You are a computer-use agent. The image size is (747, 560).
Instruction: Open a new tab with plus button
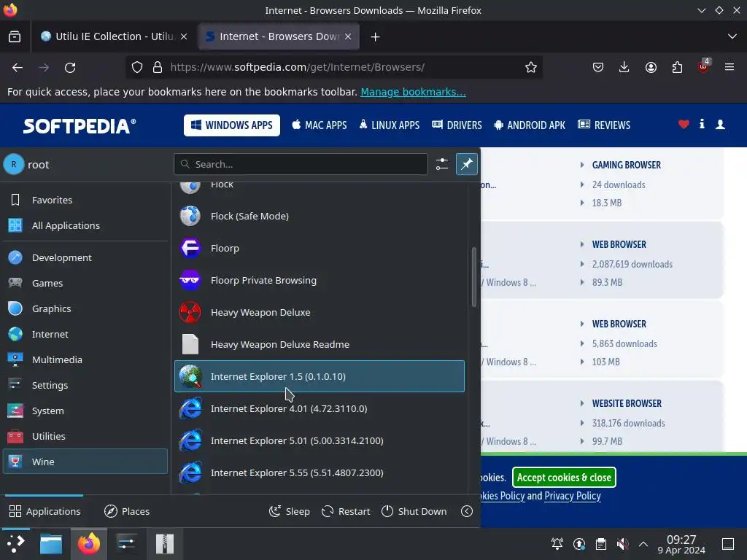(x=376, y=36)
